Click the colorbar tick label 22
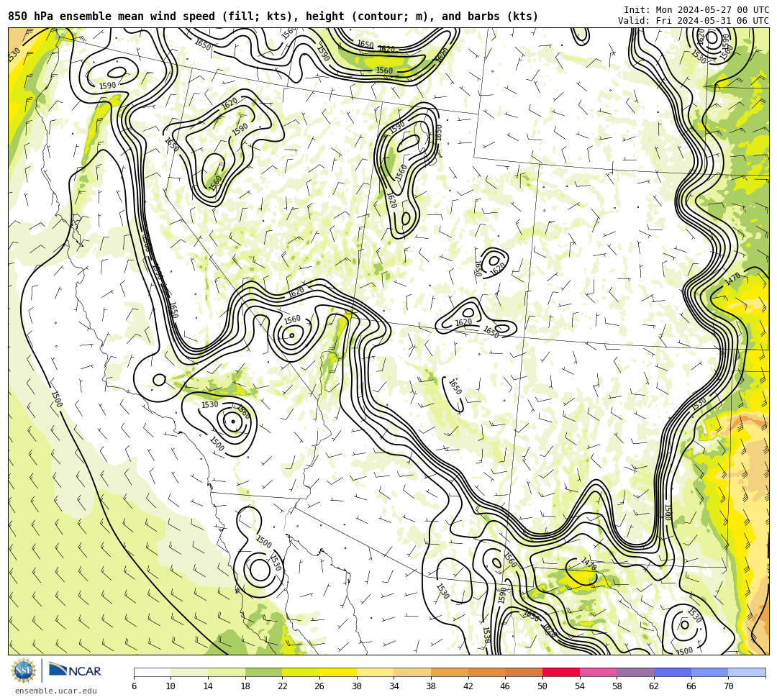The image size is (777, 700). click(283, 686)
